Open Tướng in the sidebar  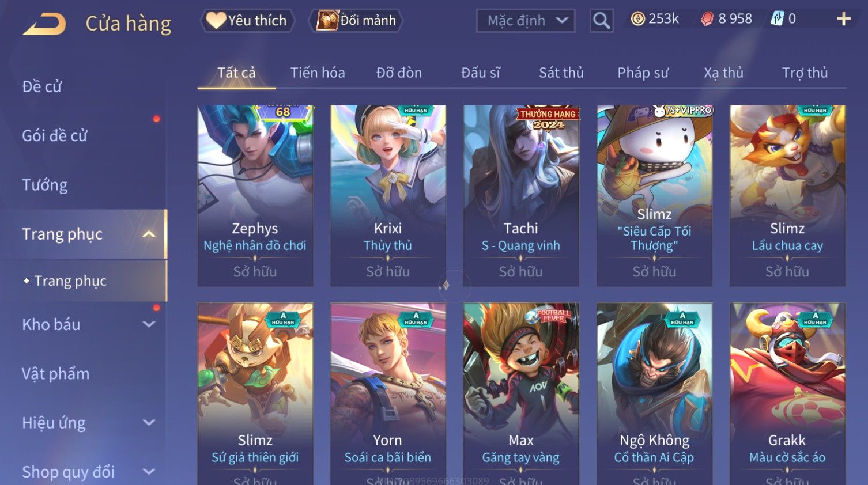[45, 185]
